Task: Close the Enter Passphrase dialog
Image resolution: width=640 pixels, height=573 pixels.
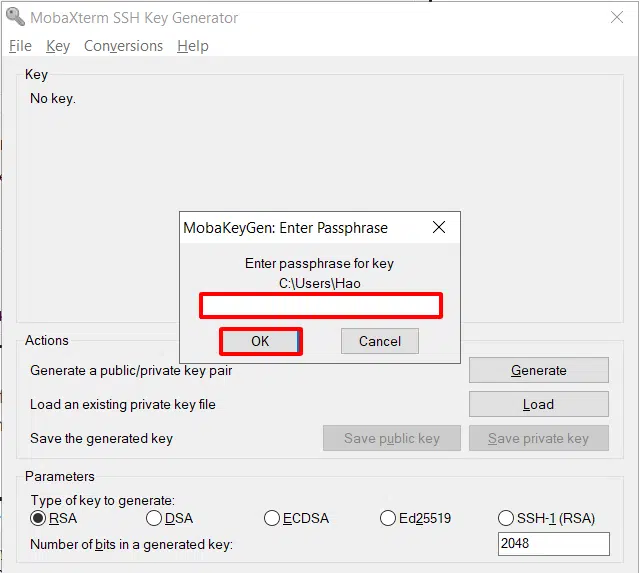Action: [x=438, y=228]
